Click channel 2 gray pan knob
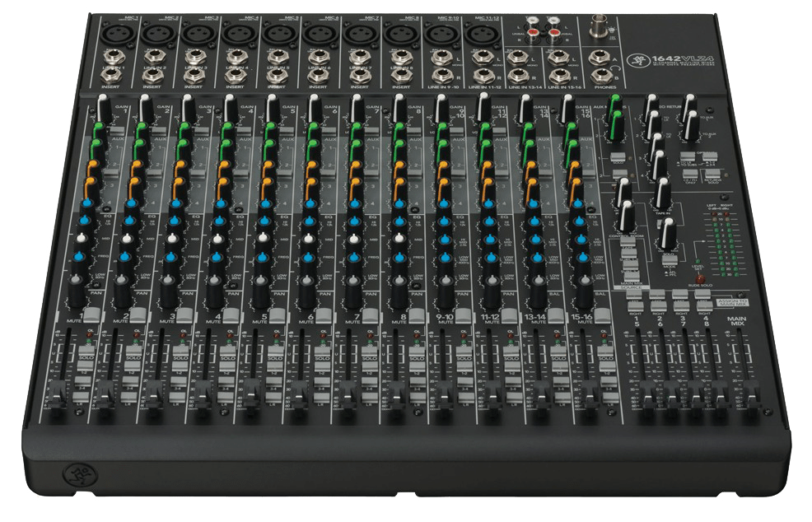The width and height of the screenshot is (812, 522). 122,291
